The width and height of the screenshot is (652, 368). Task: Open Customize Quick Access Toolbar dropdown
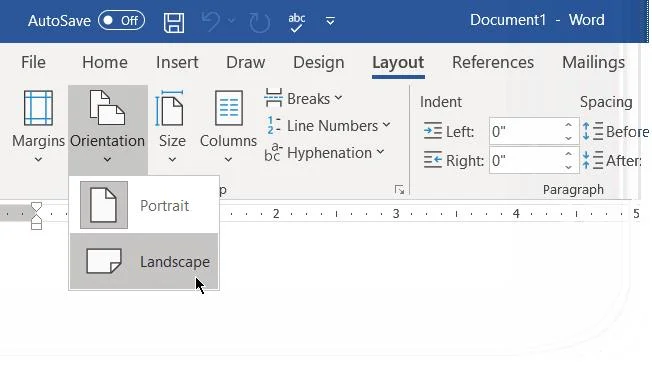330,21
